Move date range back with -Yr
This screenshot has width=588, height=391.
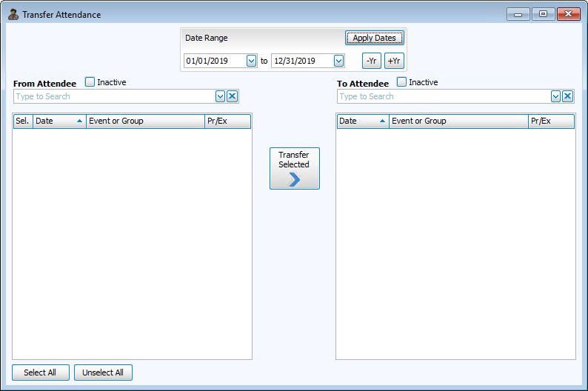pyautogui.click(x=372, y=61)
